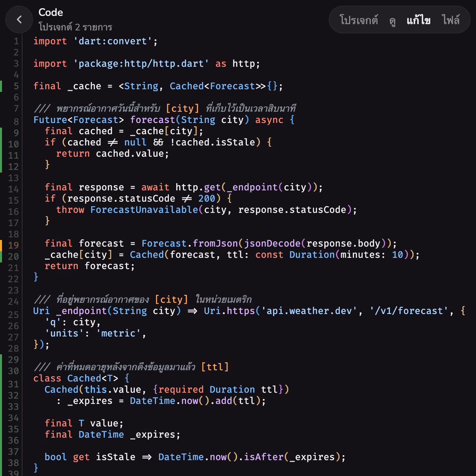Click the "_cache" variable declaration on line 5

pyautogui.click(x=84, y=86)
